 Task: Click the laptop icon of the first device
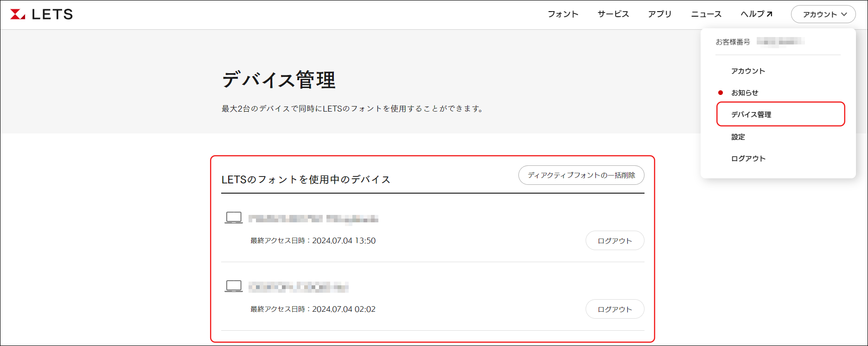point(234,218)
